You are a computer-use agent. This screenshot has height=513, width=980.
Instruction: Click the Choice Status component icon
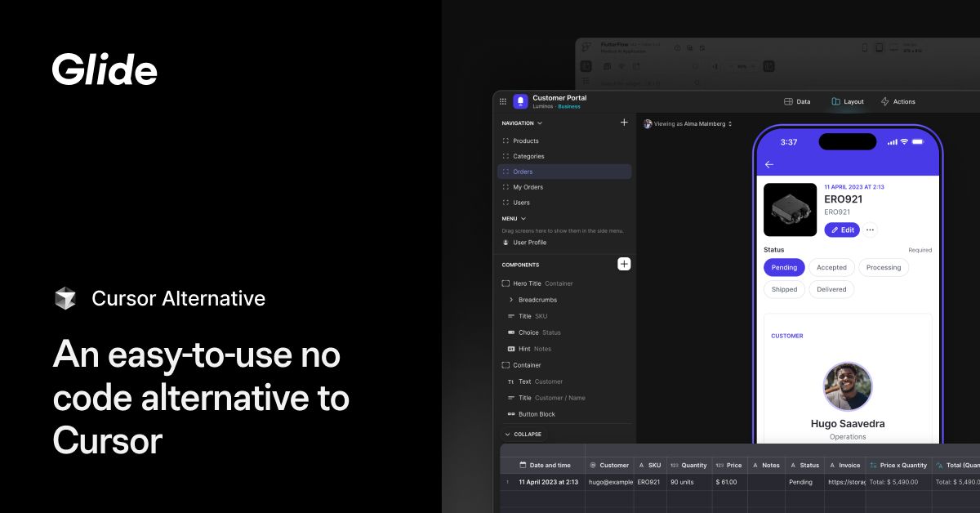click(510, 332)
